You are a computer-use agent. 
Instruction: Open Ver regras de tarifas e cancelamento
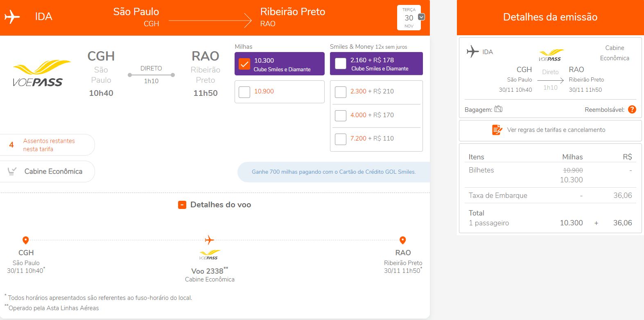[550, 130]
